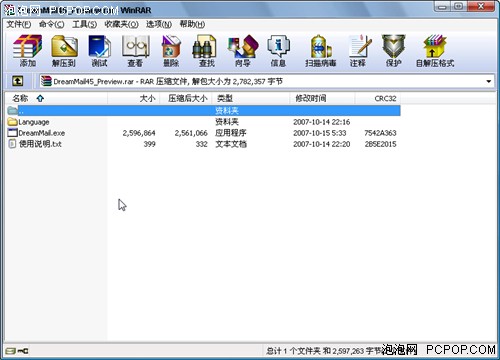Click the 查找 (Find) binoculars icon
Viewport: 500px width, 360px height.
tap(204, 46)
